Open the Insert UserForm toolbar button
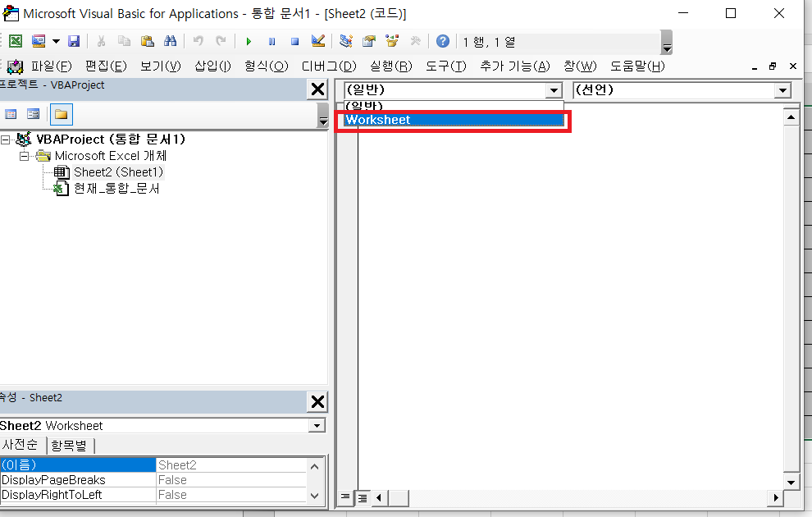This screenshot has height=517, width=812. [39, 41]
